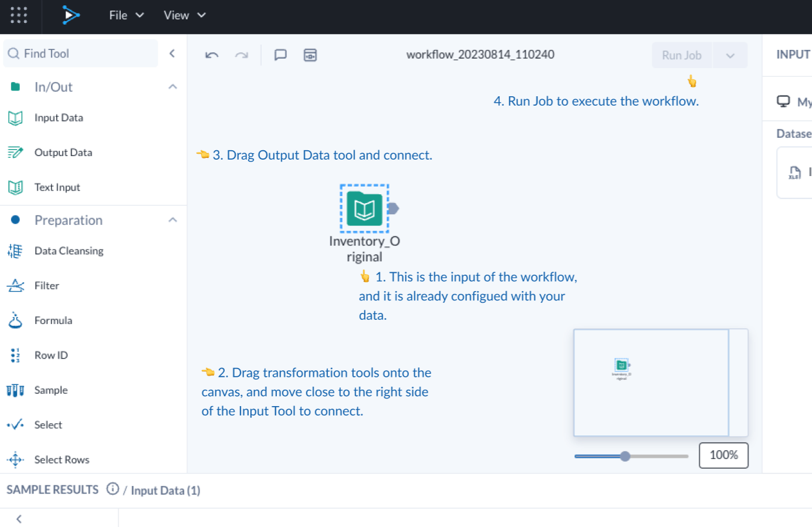Viewport: 812px width, 527px height.
Task: Pick the Formula tool
Action: pyautogui.click(x=53, y=320)
